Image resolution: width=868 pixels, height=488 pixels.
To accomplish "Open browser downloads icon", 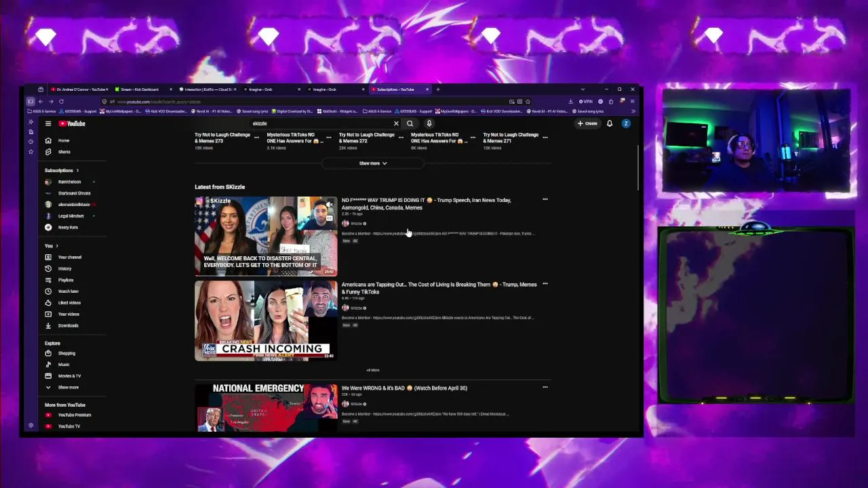I will coord(571,102).
